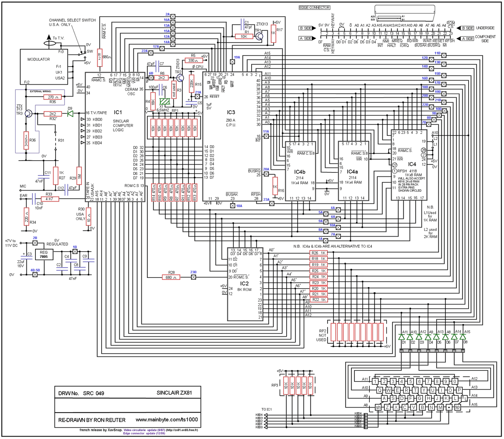Click 'DRW No. SRC 049' in title block
The image size is (504, 439).
(x=81, y=393)
